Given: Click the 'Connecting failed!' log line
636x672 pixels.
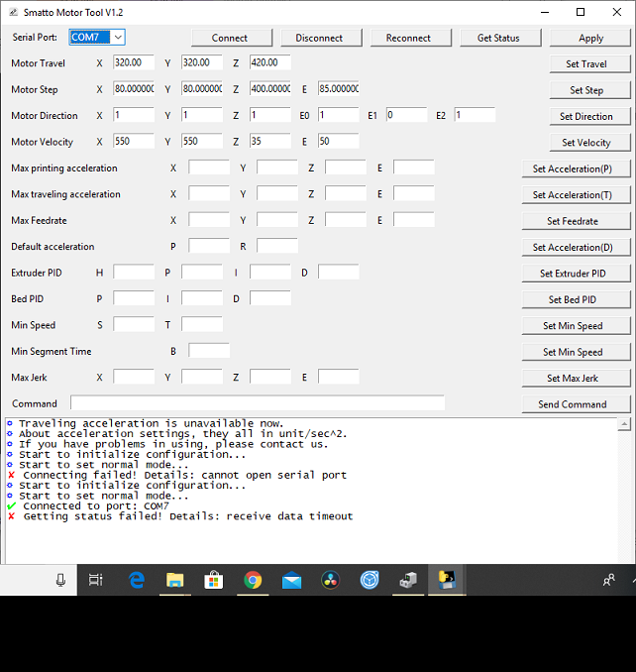Looking at the screenshot, I should 184,475.
